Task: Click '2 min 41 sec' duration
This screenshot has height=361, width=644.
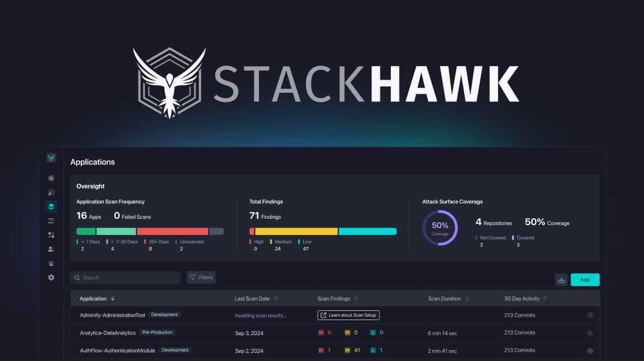Action: pyautogui.click(x=442, y=351)
